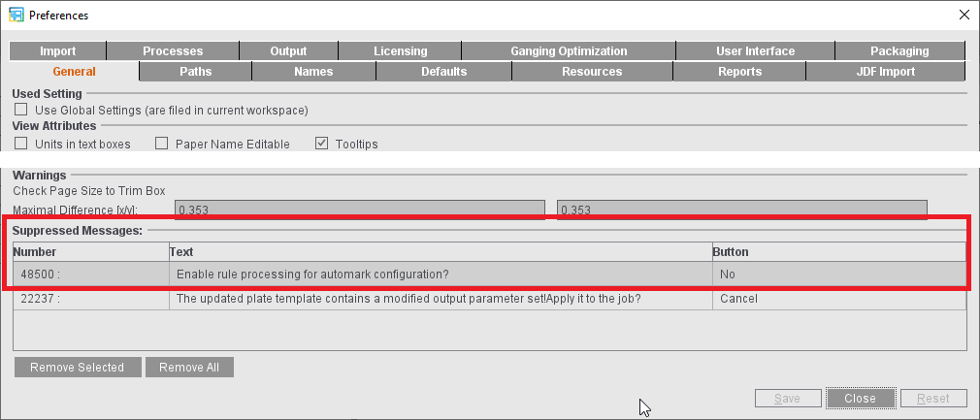Close the Preferences dialog with X

[x=964, y=15]
